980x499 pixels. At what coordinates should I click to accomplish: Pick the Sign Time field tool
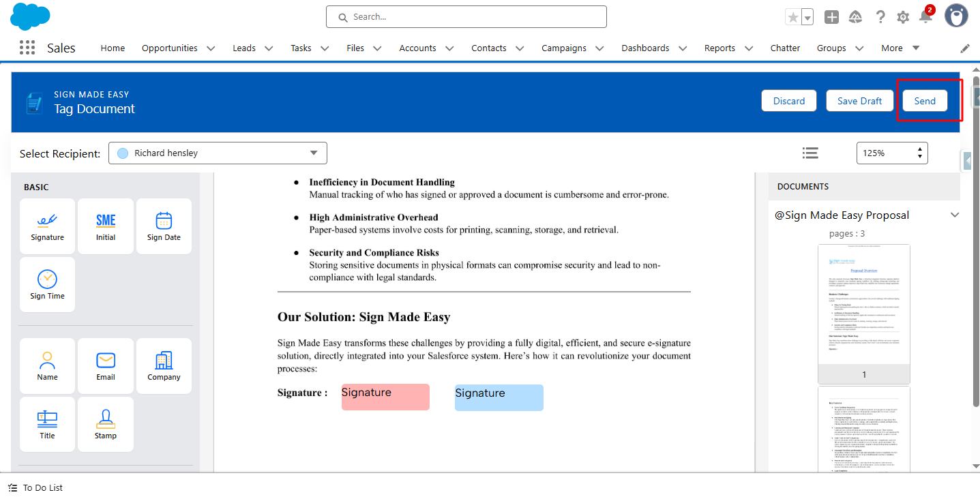pyautogui.click(x=47, y=285)
